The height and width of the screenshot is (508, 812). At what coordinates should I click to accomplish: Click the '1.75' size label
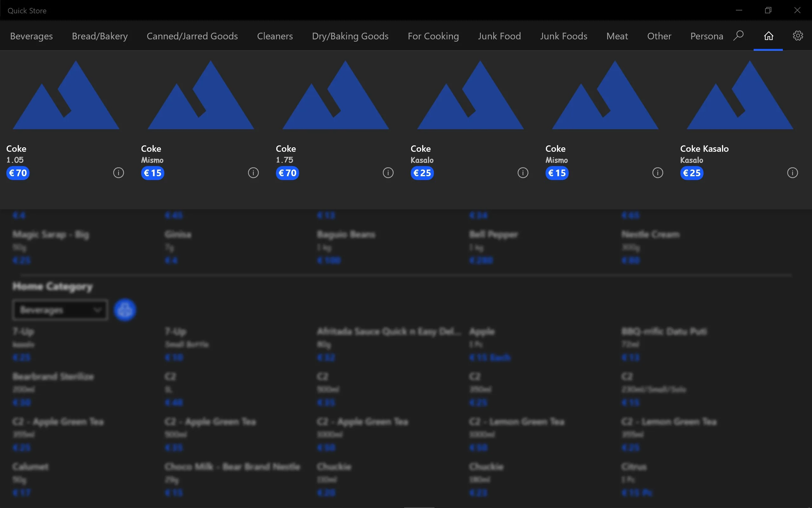point(285,160)
